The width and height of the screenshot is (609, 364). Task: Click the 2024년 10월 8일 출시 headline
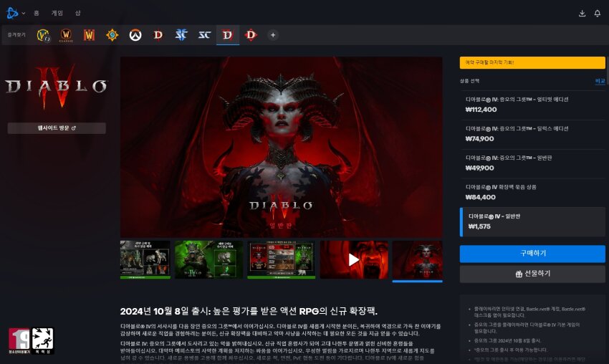(x=249, y=311)
